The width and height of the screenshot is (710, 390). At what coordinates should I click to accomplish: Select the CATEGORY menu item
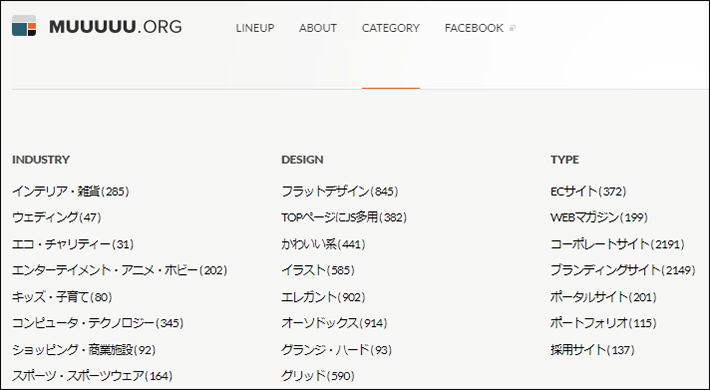pos(391,28)
